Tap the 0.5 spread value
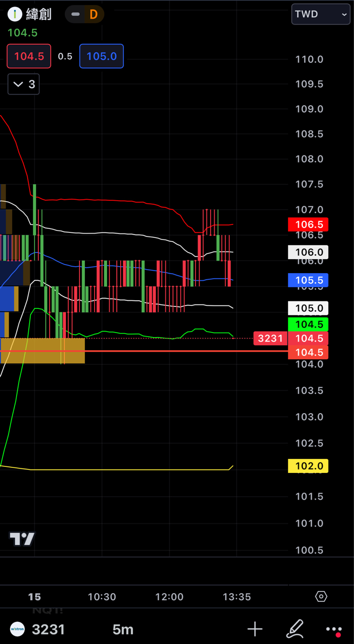 pyautogui.click(x=65, y=56)
